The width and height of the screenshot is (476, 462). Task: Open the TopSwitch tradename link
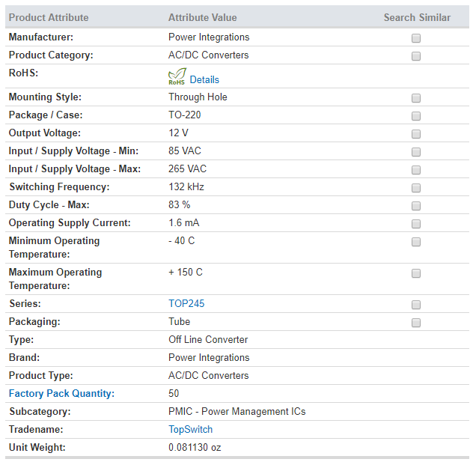[190, 429]
